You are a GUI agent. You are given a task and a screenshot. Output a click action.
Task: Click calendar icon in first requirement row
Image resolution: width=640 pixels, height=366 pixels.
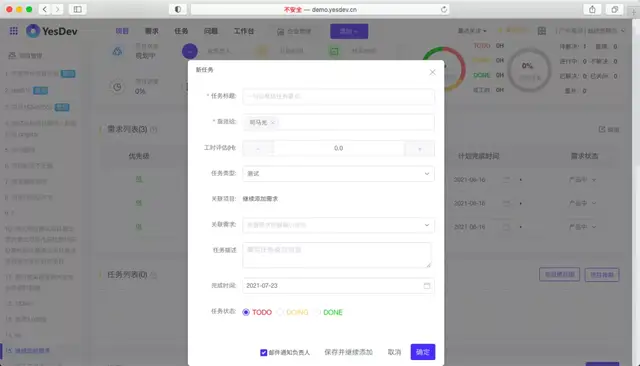point(506,180)
